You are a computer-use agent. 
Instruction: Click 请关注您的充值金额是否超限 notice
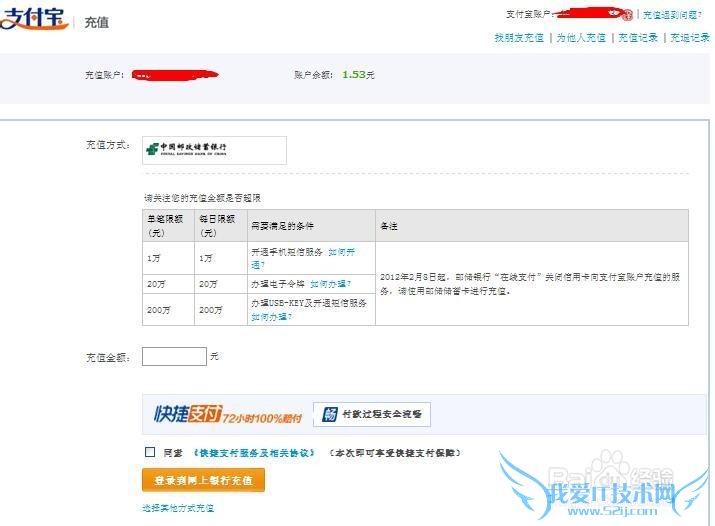point(202,198)
